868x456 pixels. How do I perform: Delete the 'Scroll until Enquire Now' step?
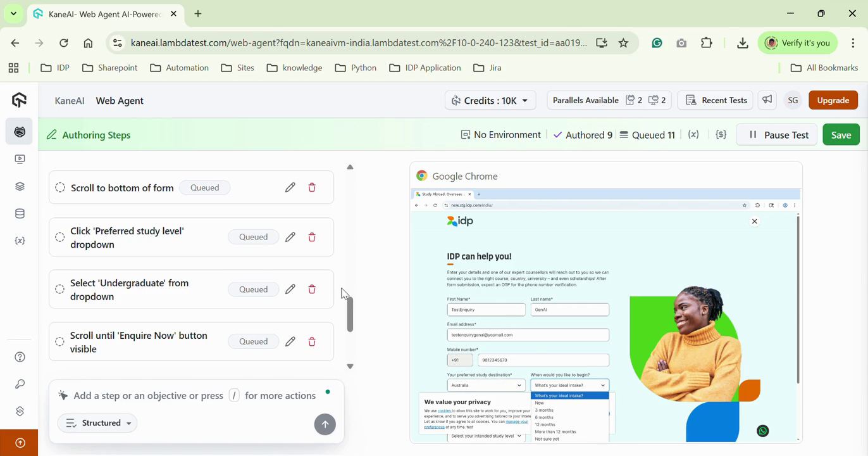pyautogui.click(x=312, y=342)
